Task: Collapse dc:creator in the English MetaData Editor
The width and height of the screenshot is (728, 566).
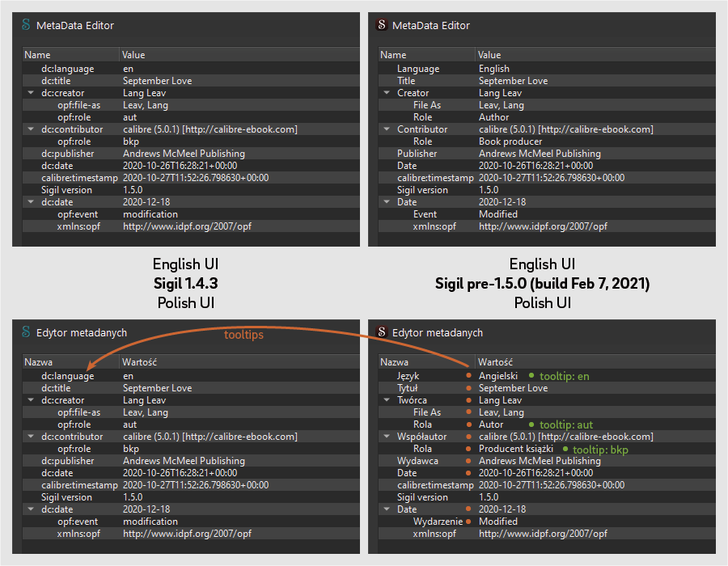Action: pos(31,93)
